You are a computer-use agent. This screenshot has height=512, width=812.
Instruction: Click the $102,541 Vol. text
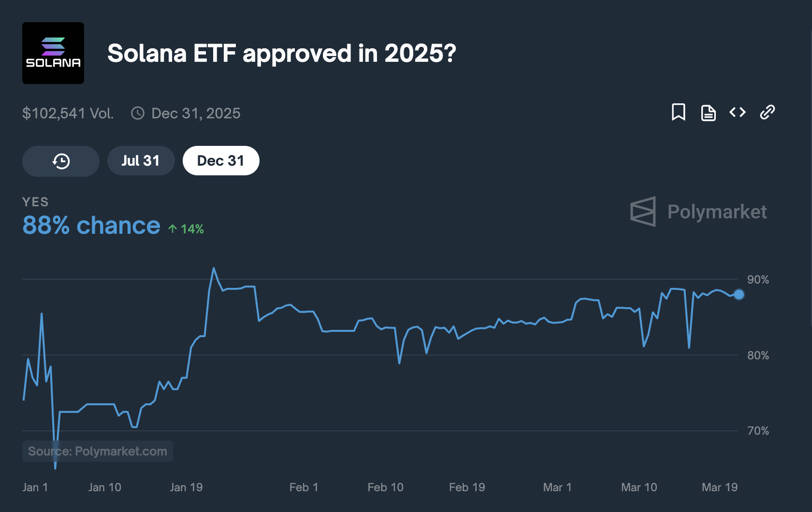point(68,114)
